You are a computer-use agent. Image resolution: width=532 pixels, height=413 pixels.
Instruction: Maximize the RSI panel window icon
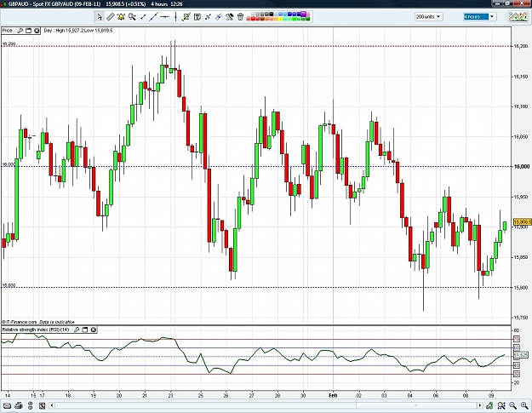(85, 330)
